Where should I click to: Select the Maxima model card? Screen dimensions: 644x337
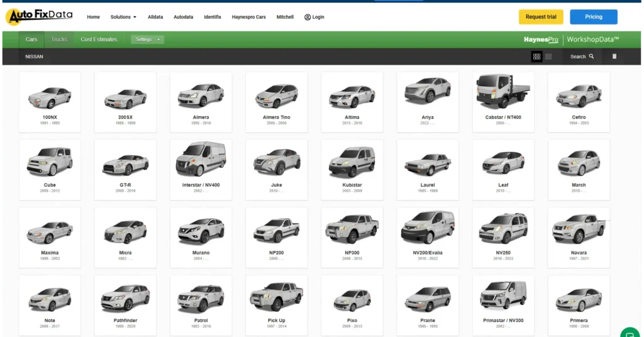pyautogui.click(x=50, y=238)
